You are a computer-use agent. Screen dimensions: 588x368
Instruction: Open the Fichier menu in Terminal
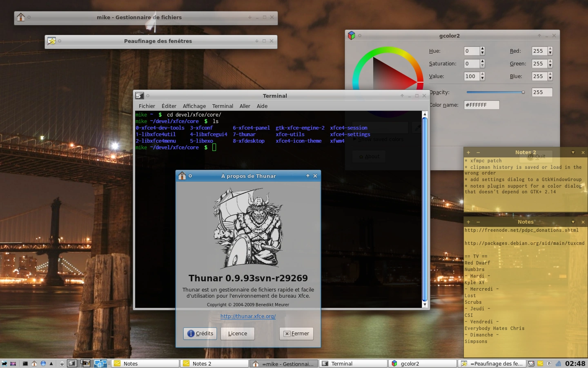(147, 106)
